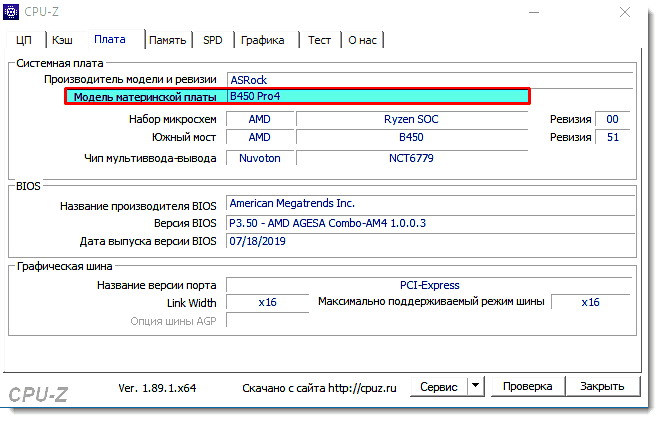This screenshot has height=423, width=663.
Task: Click the American Megatrends Inc. field
Action: click(430, 203)
